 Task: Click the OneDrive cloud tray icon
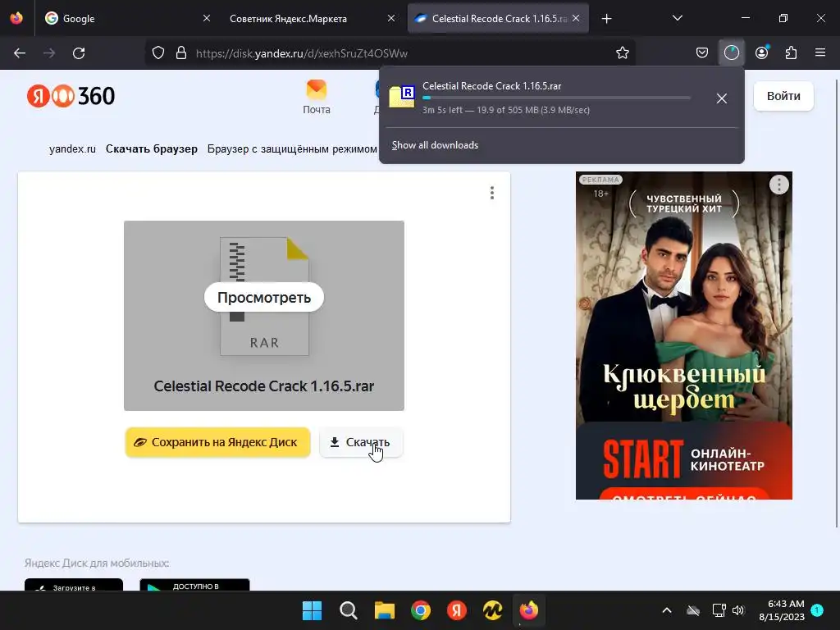[x=693, y=610]
